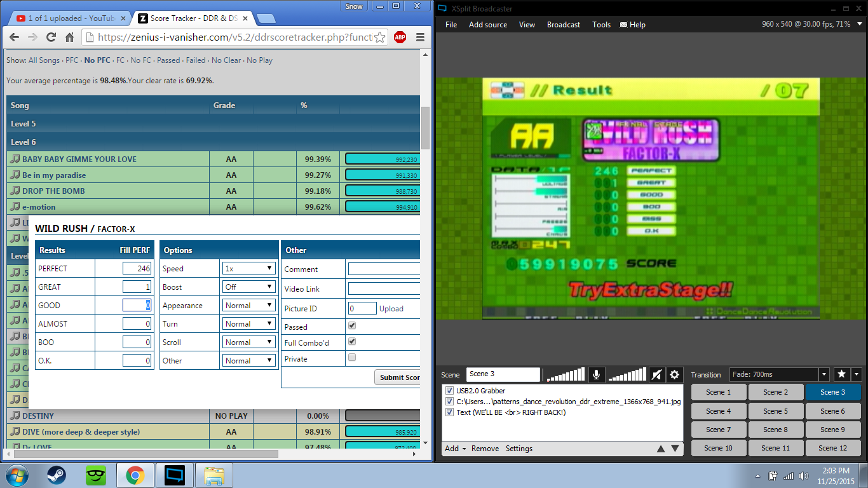This screenshot has width=868, height=488.
Task: Open the Appearance dropdown
Action: 248,305
